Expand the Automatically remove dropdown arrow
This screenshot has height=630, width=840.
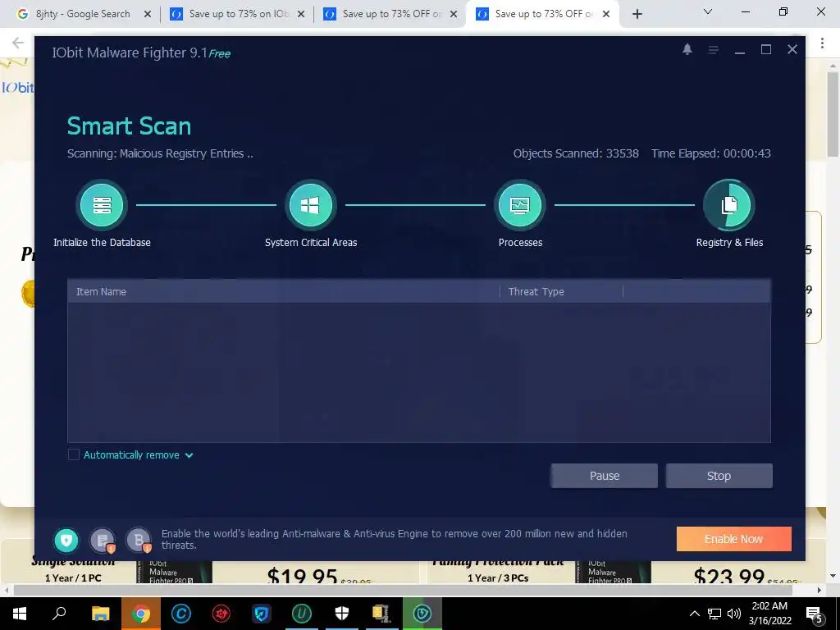[189, 455]
